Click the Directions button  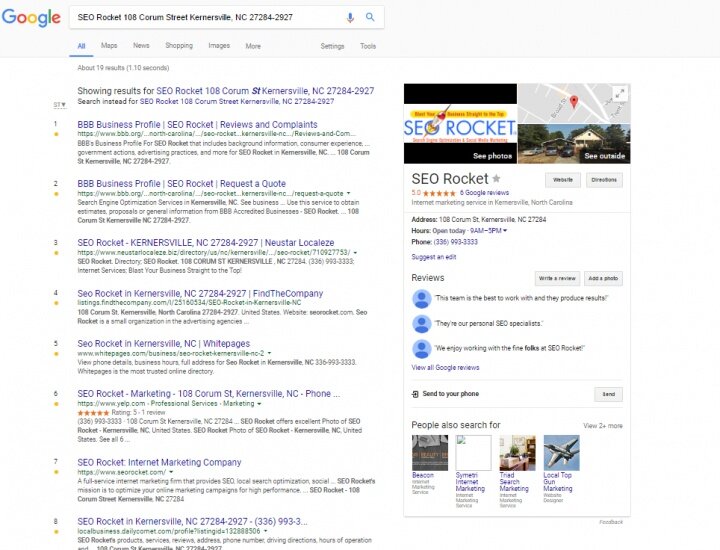tap(604, 180)
